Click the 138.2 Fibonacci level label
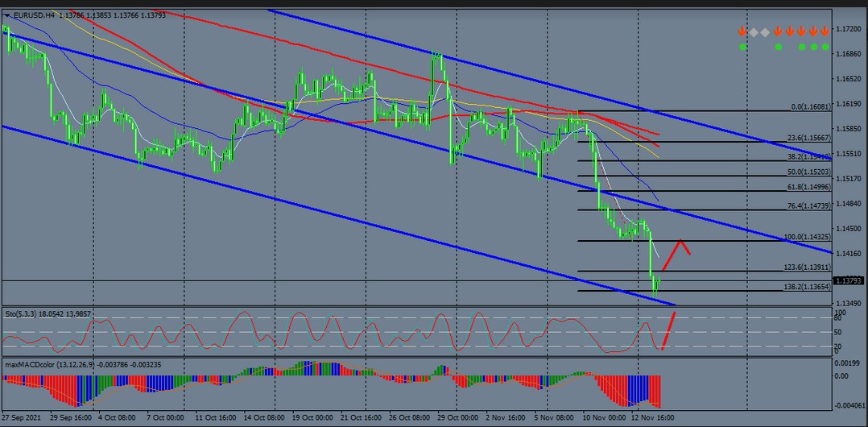This screenshot has height=427, width=868. click(805, 287)
